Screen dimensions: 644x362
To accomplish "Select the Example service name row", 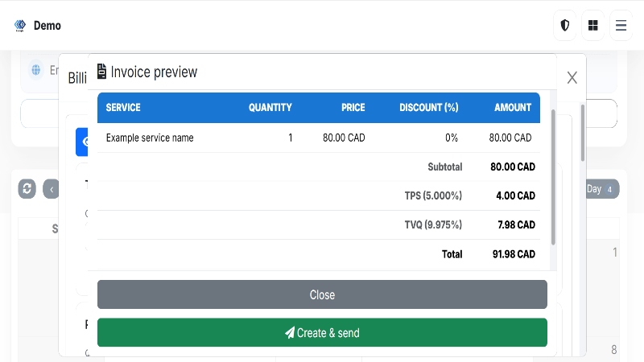I will (x=150, y=138).
